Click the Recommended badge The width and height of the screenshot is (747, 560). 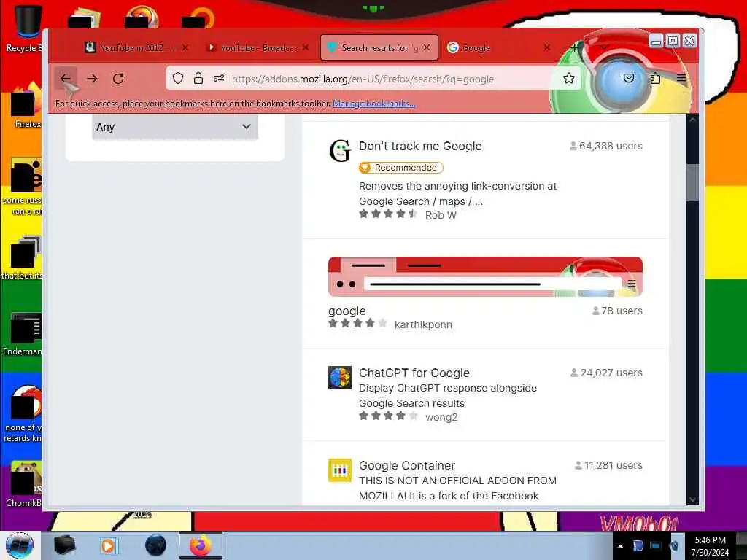[x=400, y=168]
